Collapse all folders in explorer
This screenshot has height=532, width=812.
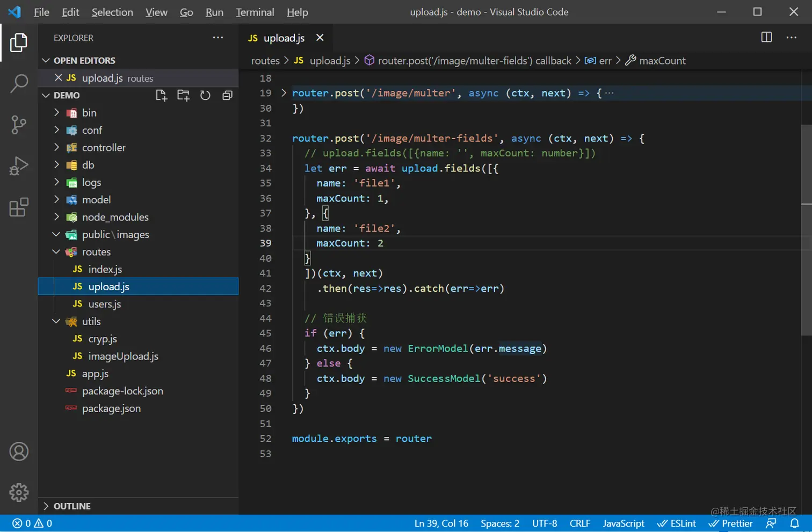pos(227,96)
